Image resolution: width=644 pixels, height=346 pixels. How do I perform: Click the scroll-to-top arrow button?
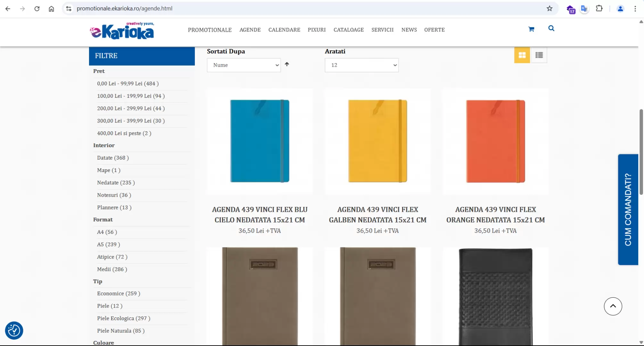[x=613, y=306]
